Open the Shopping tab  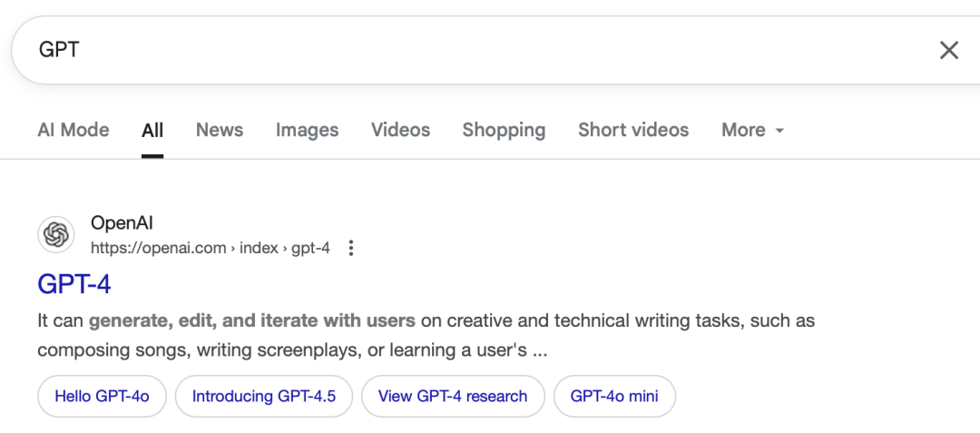(x=504, y=130)
